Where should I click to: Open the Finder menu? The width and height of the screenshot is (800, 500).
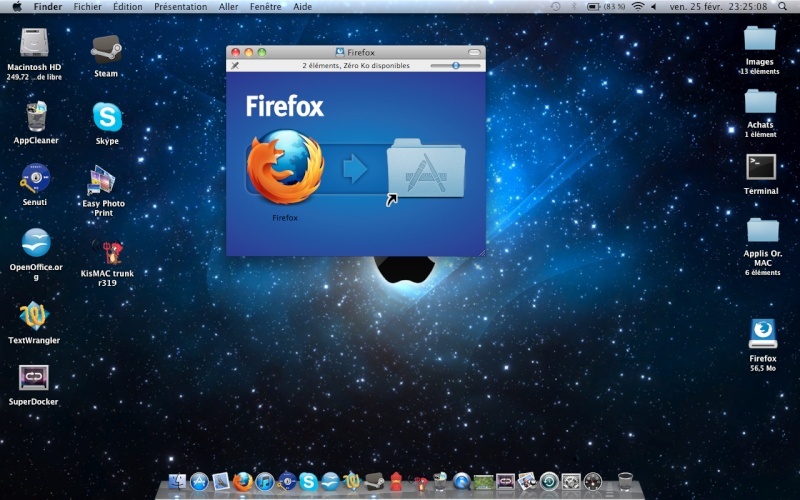pos(48,7)
